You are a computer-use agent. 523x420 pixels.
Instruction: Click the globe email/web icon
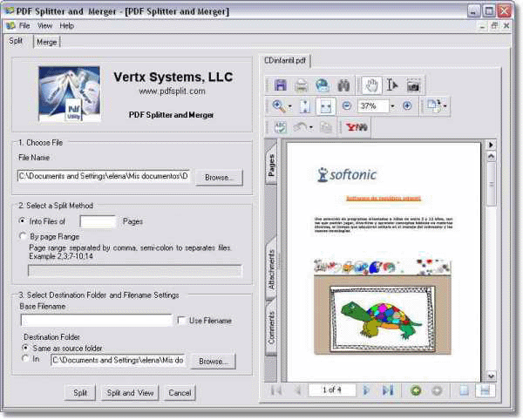point(323,85)
